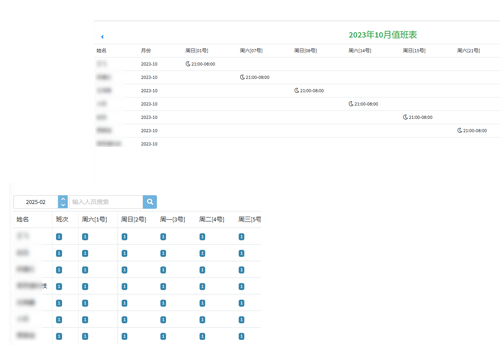Decrease month with the down stepper arrow
This screenshot has width=500, height=360.
click(x=63, y=205)
